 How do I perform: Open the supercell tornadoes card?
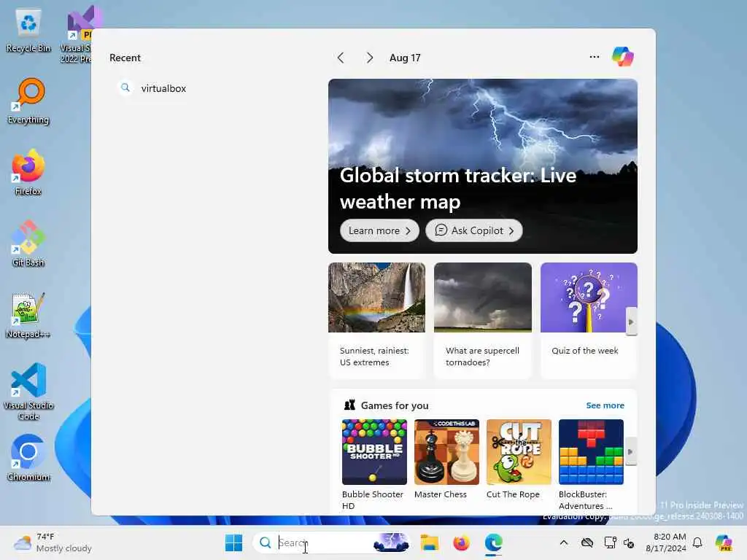tap(483, 320)
